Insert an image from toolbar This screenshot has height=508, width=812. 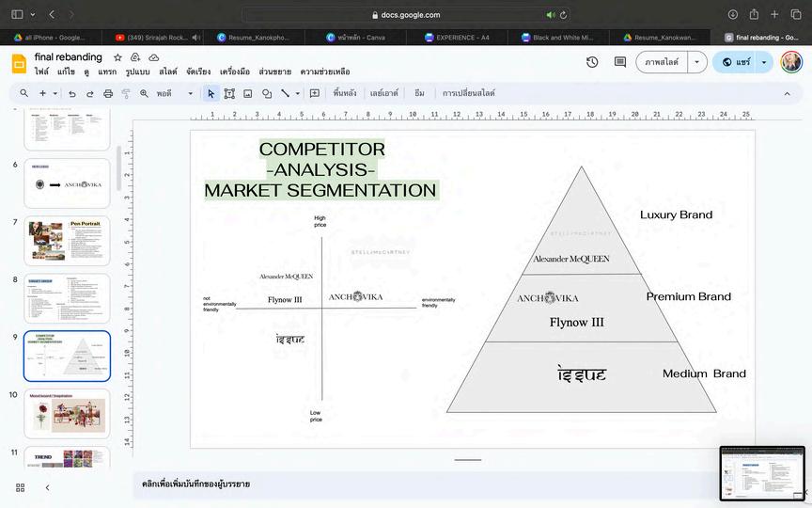coord(248,94)
